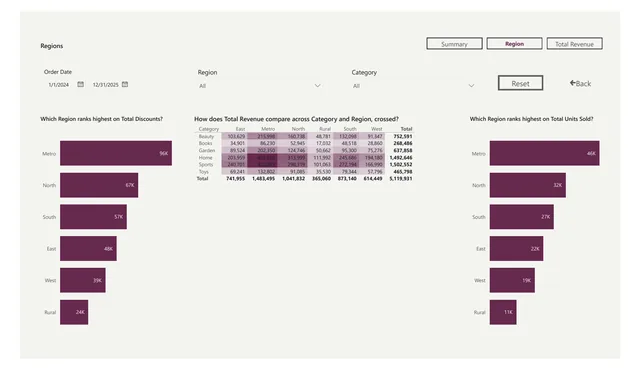Click the Total column header in matrix

(406, 129)
